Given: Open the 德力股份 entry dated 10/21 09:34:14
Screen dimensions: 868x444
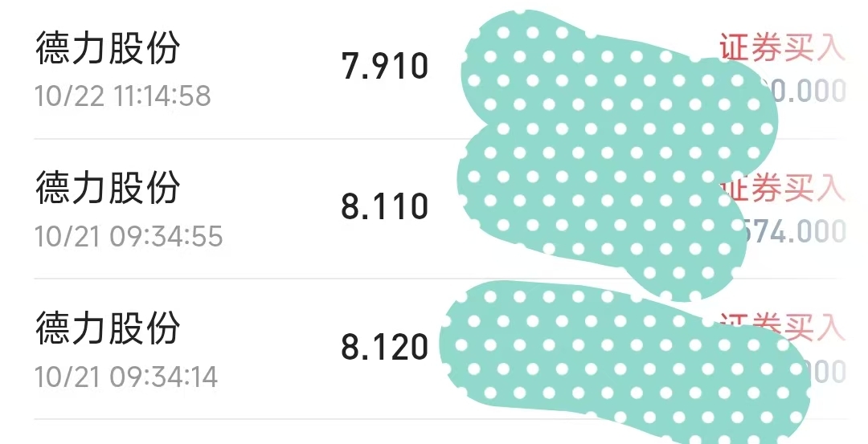Looking at the screenshot, I should [108, 329].
